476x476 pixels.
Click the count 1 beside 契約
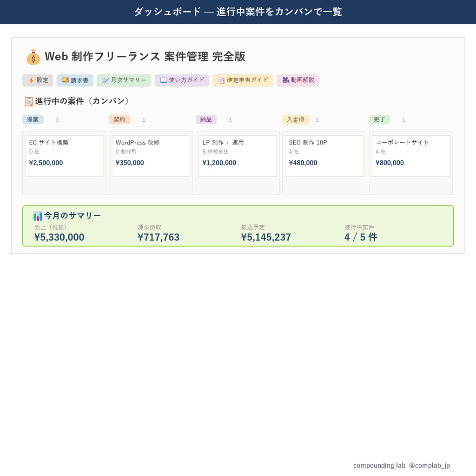[x=144, y=120]
